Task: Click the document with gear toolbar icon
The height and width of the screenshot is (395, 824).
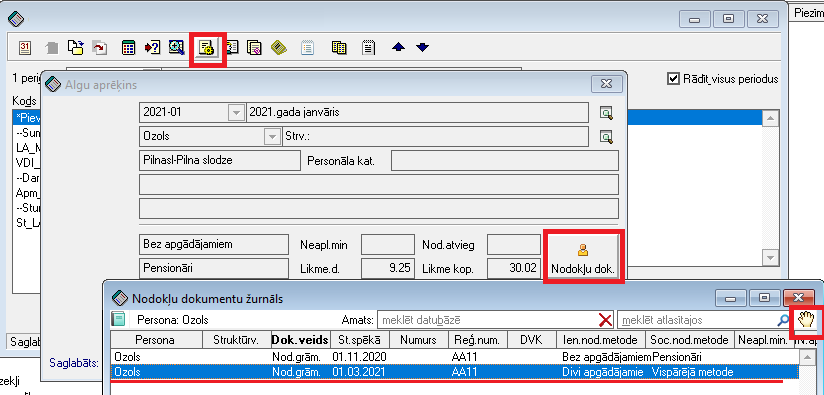Action: click(x=206, y=48)
